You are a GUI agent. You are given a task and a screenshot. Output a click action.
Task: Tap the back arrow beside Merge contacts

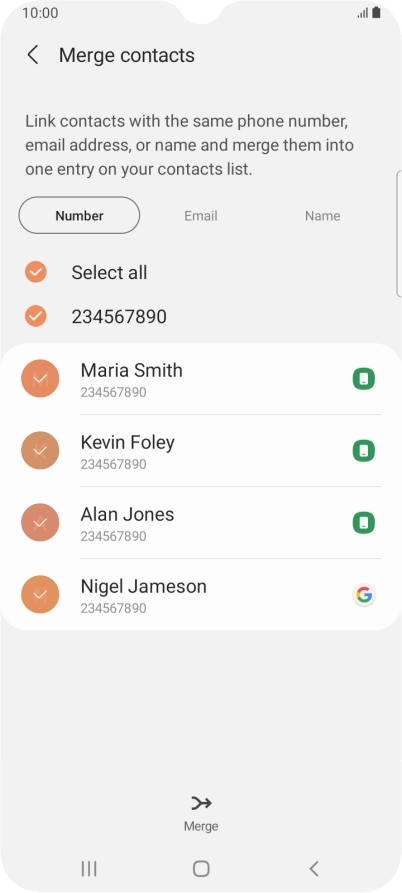[x=33, y=55]
